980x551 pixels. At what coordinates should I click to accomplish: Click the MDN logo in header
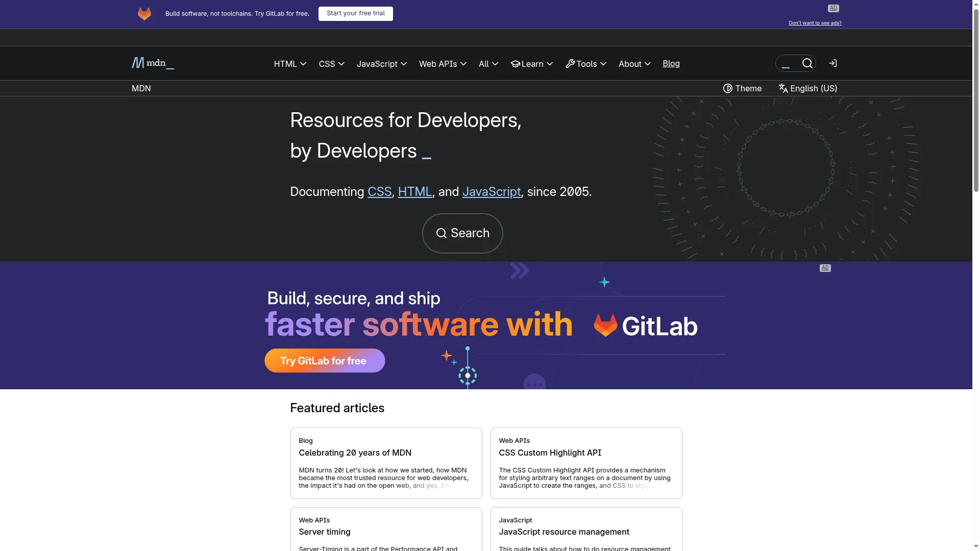coord(153,63)
